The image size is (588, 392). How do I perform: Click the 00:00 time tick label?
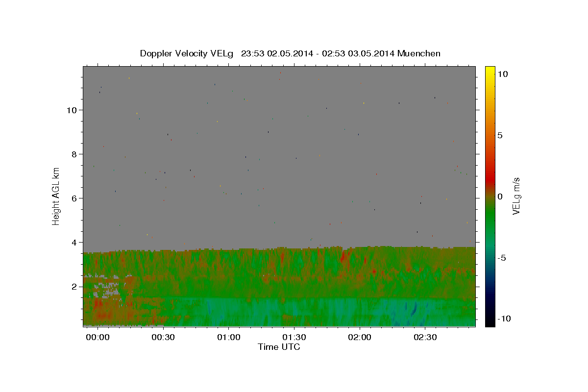[98, 338]
